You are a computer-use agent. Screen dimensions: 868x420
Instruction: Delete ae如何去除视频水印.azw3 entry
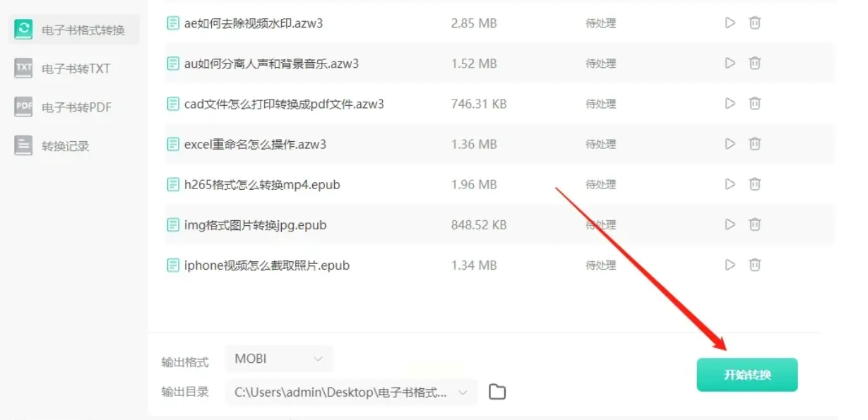pos(755,23)
